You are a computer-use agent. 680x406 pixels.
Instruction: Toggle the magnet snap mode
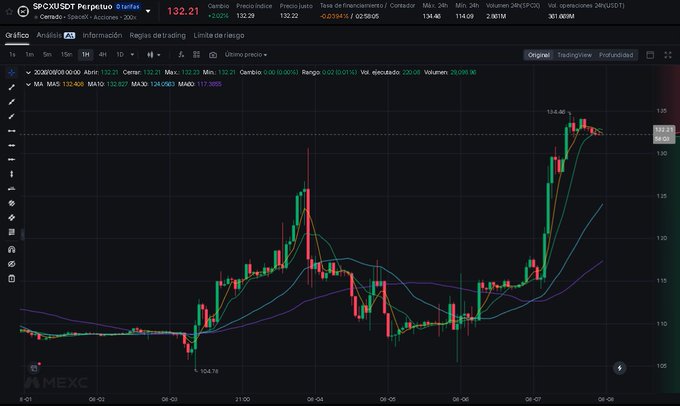pyautogui.click(x=12, y=249)
